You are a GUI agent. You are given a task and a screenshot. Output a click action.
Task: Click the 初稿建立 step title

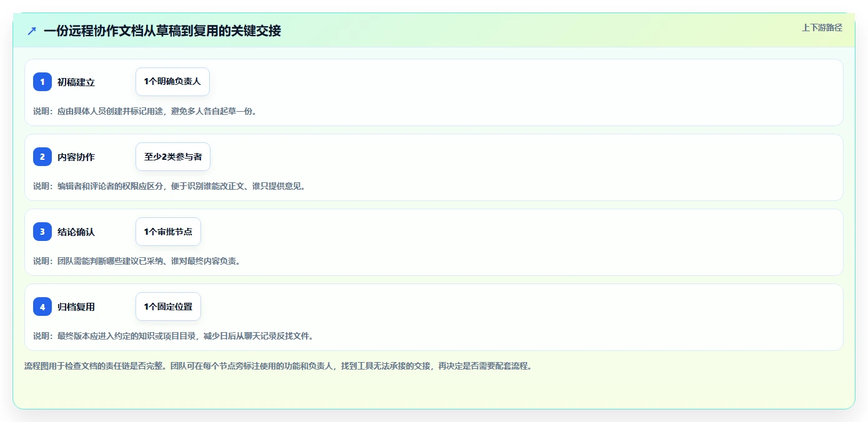pyautogui.click(x=76, y=82)
